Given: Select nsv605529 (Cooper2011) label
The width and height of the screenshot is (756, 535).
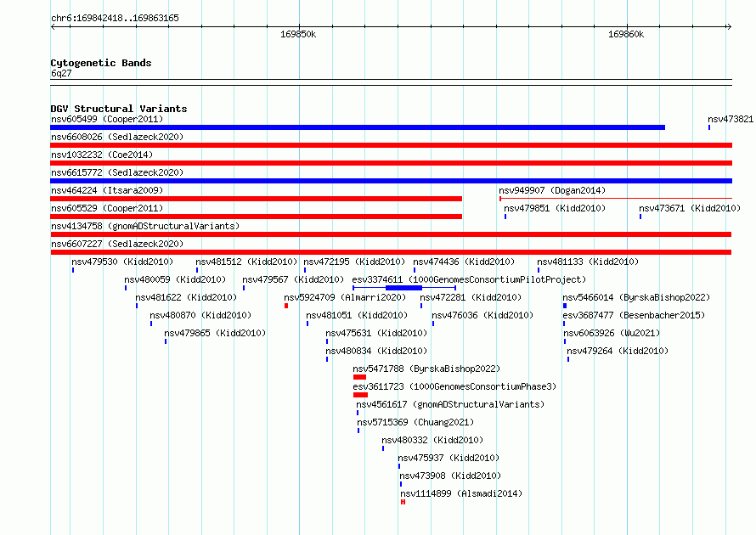Looking at the screenshot, I should pyautogui.click(x=107, y=208).
